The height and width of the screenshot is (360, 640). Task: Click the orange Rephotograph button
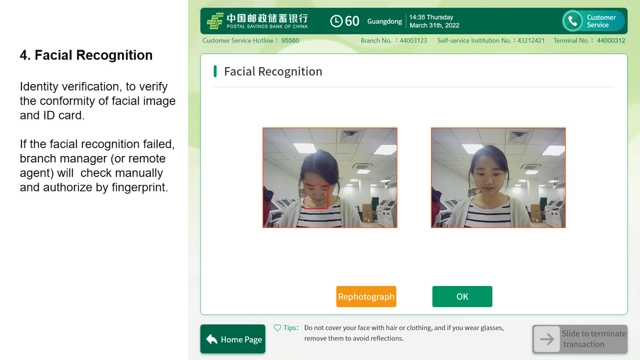click(366, 296)
